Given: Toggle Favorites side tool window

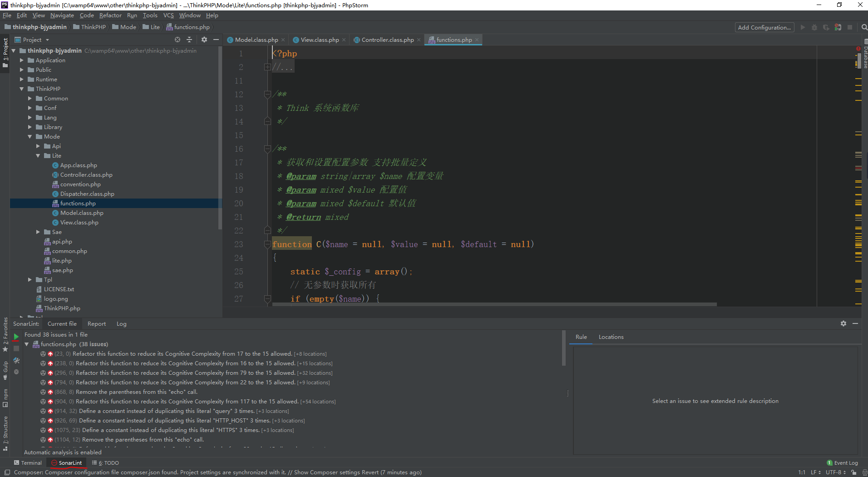Looking at the screenshot, I should (x=5, y=333).
